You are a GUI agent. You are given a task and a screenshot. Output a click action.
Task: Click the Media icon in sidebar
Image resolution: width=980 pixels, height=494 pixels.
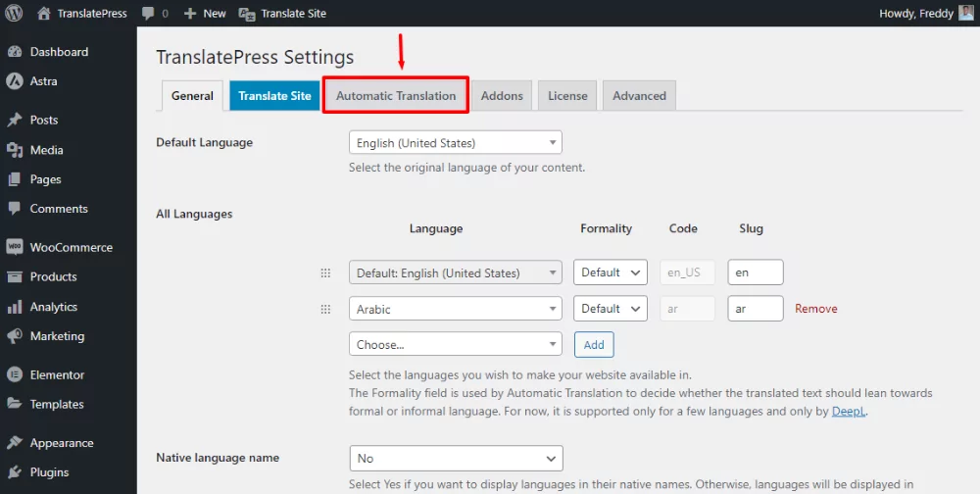[x=15, y=150]
